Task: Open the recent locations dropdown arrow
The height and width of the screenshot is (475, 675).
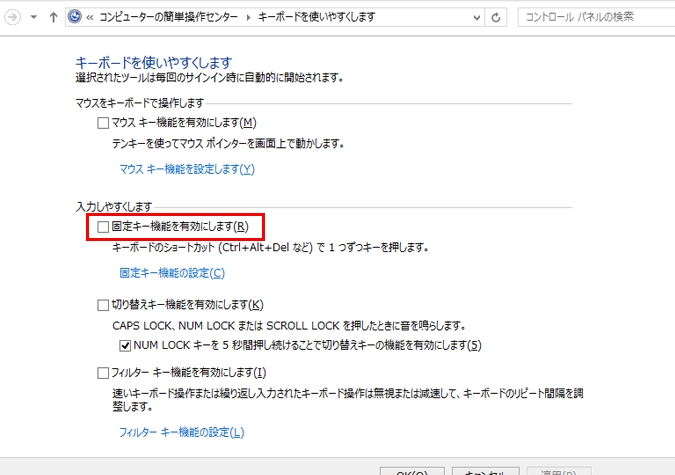Action: click(33, 18)
